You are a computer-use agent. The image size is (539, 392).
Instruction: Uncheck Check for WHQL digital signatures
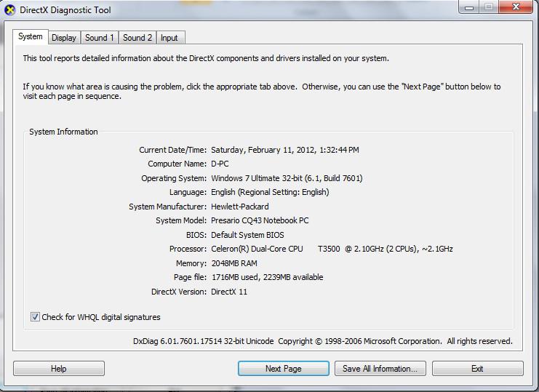35,317
